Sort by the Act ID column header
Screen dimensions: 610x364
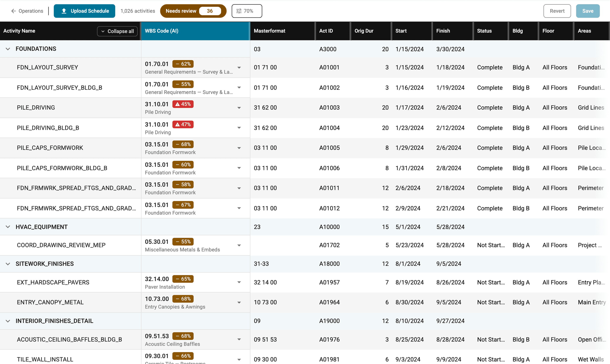click(333, 31)
